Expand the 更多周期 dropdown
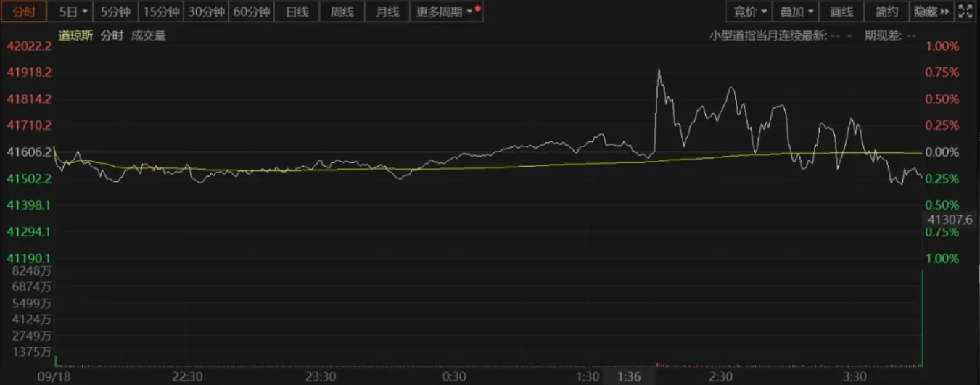 [447, 12]
